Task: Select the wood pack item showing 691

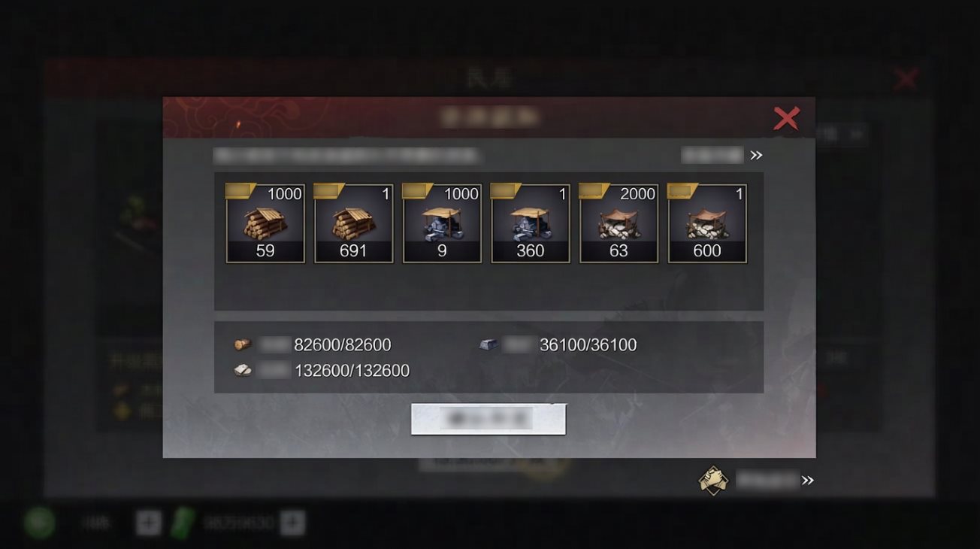Action: pos(353,223)
